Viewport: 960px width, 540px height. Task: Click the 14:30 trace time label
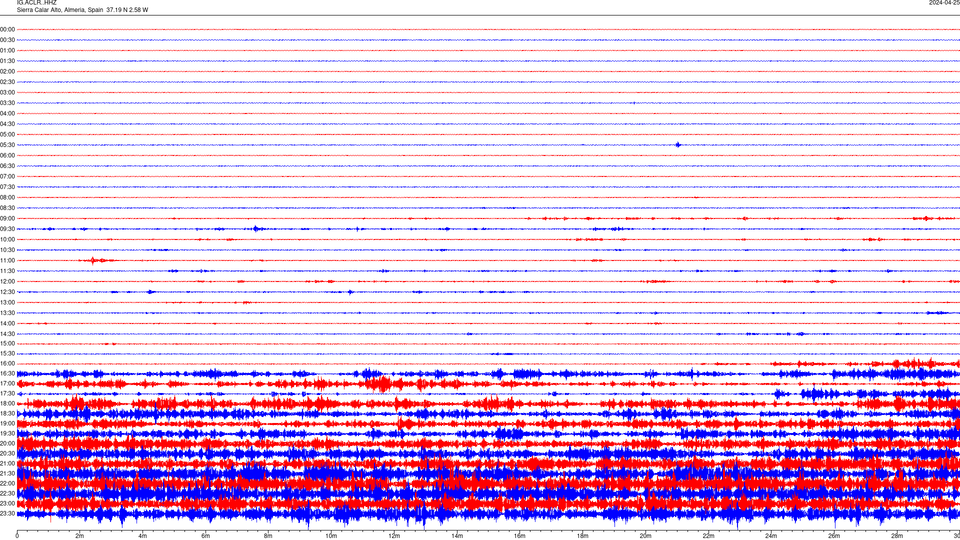click(7, 334)
